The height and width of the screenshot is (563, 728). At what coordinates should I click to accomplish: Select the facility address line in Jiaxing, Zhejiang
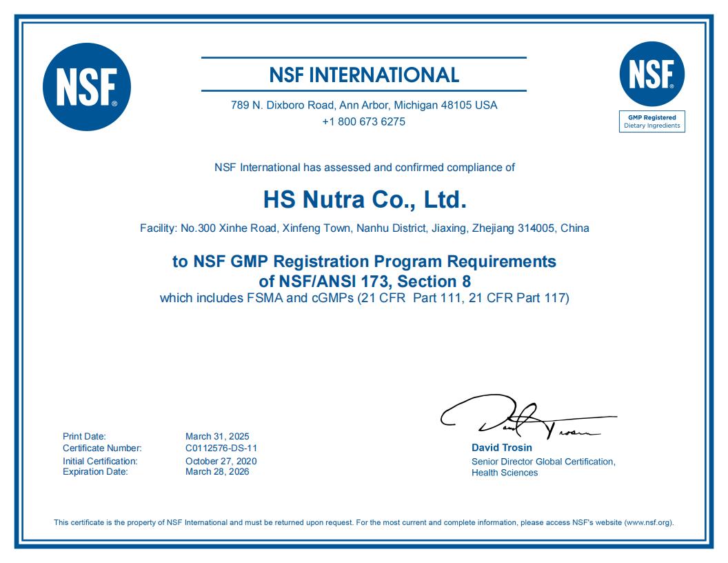point(364,227)
